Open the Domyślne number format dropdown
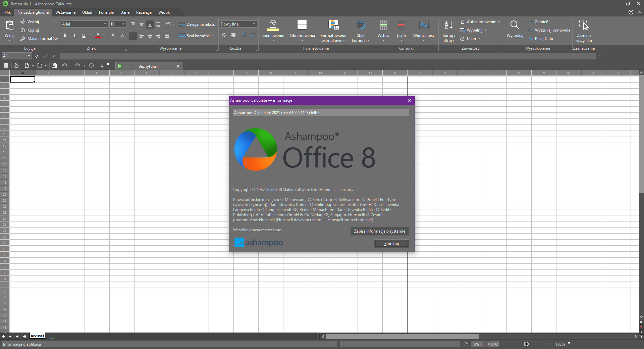 [x=254, y=24]
